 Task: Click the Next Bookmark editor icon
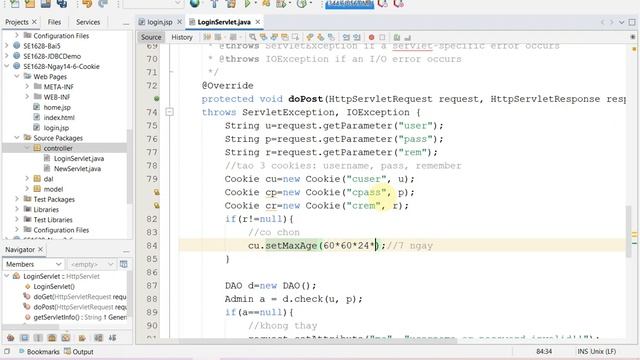coord(321,37)
